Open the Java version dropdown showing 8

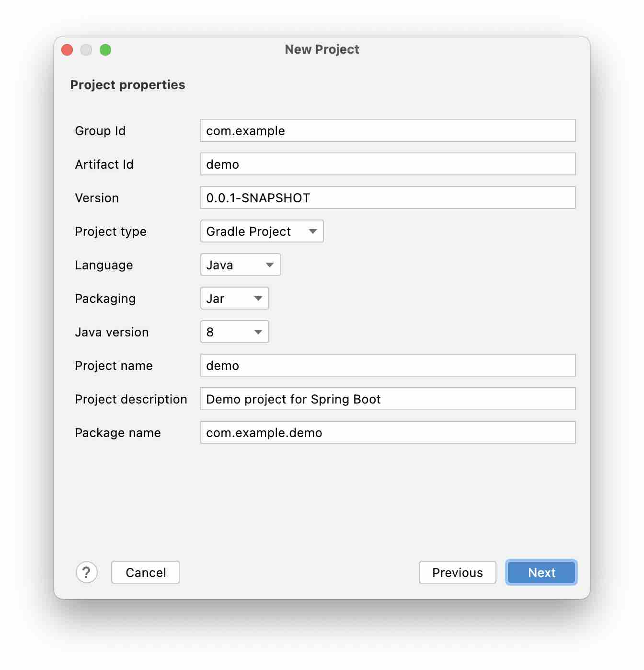[234, 332]
